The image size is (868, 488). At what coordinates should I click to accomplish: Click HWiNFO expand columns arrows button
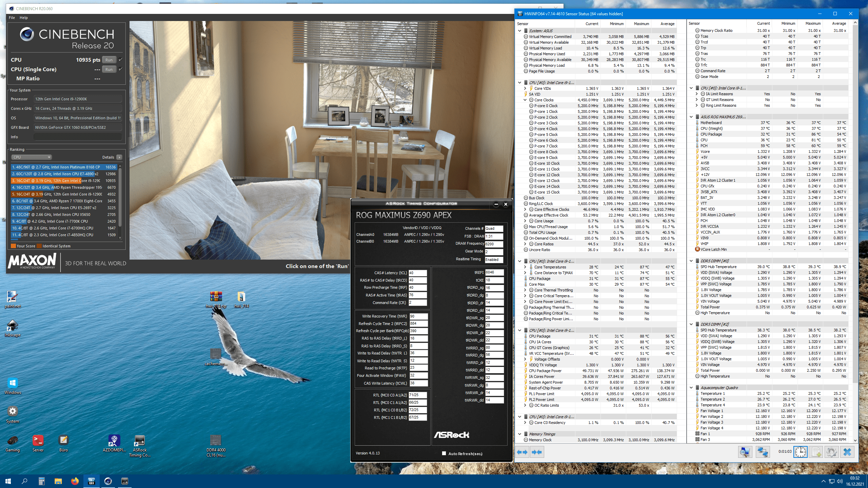coord(522,452)
